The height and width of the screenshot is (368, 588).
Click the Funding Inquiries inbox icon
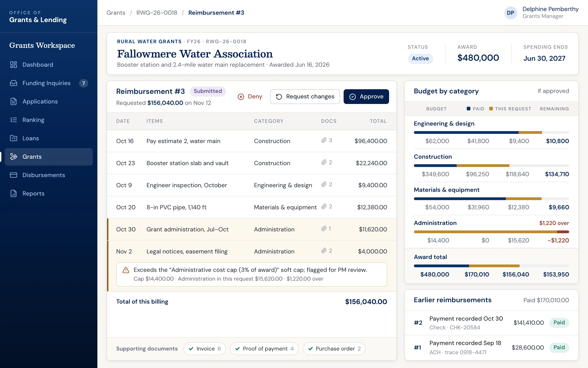[x=14, y=83]
